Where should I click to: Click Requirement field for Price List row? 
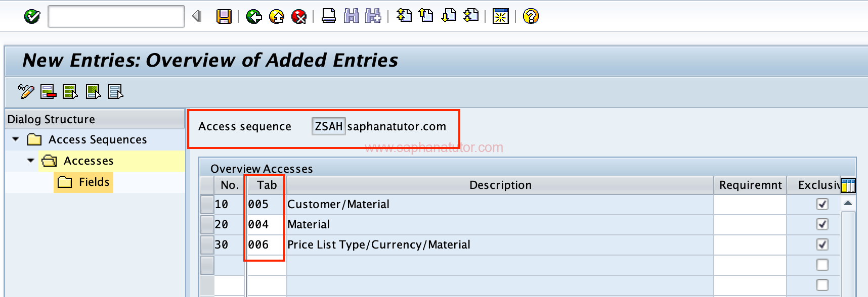tap(750, 245)
